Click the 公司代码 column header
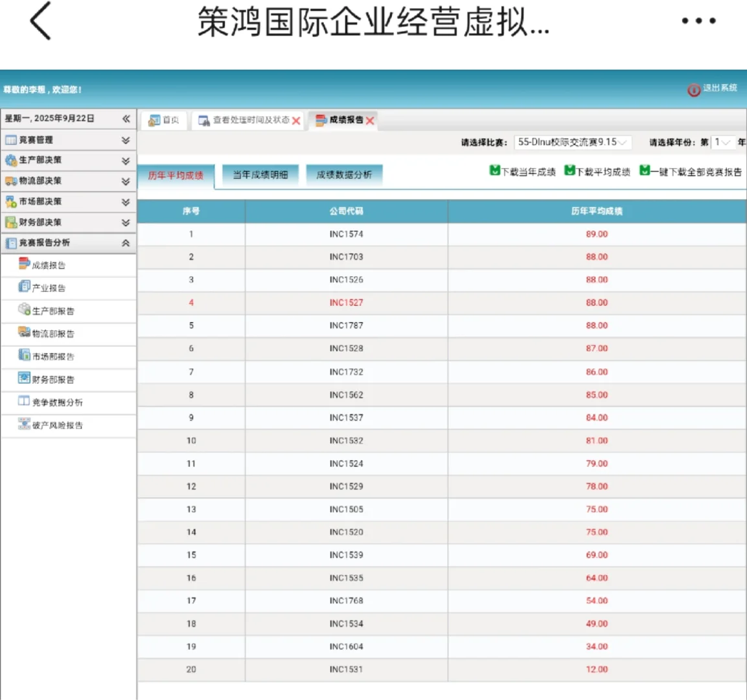 click(x=347, y=211)
